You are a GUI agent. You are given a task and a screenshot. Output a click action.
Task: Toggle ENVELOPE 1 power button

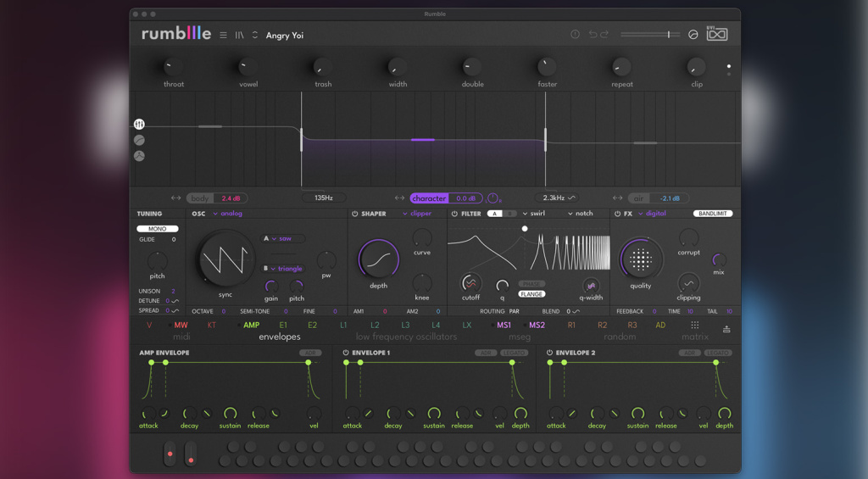[x=346, y=353]
